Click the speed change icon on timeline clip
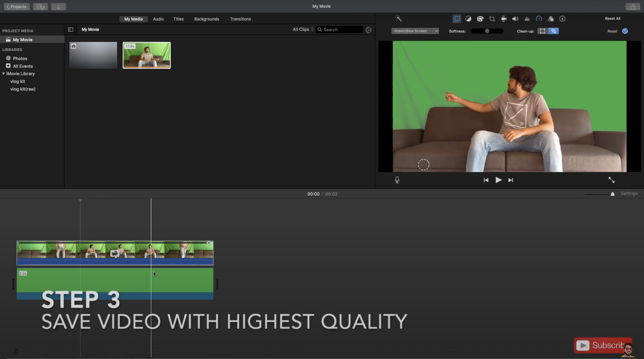644x359 pixels. 114,254
